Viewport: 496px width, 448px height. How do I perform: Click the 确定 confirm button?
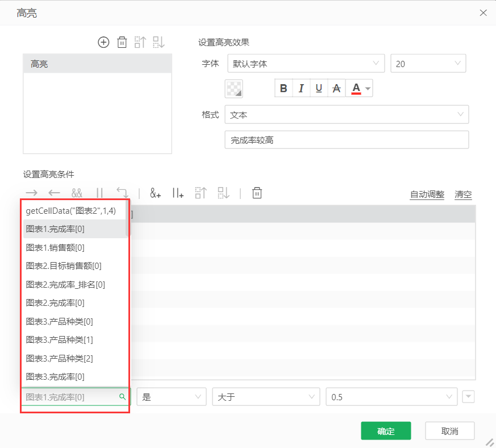pos(386,431)
